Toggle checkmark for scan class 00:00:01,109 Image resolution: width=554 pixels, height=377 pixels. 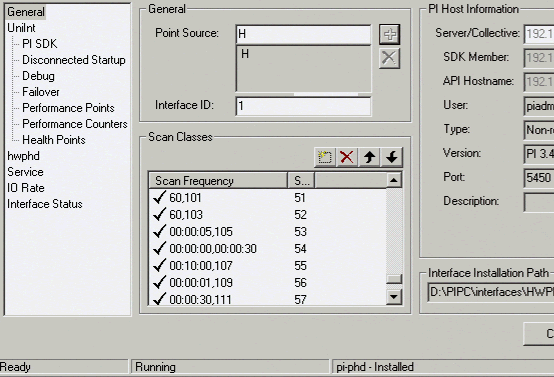coord(160,282)
